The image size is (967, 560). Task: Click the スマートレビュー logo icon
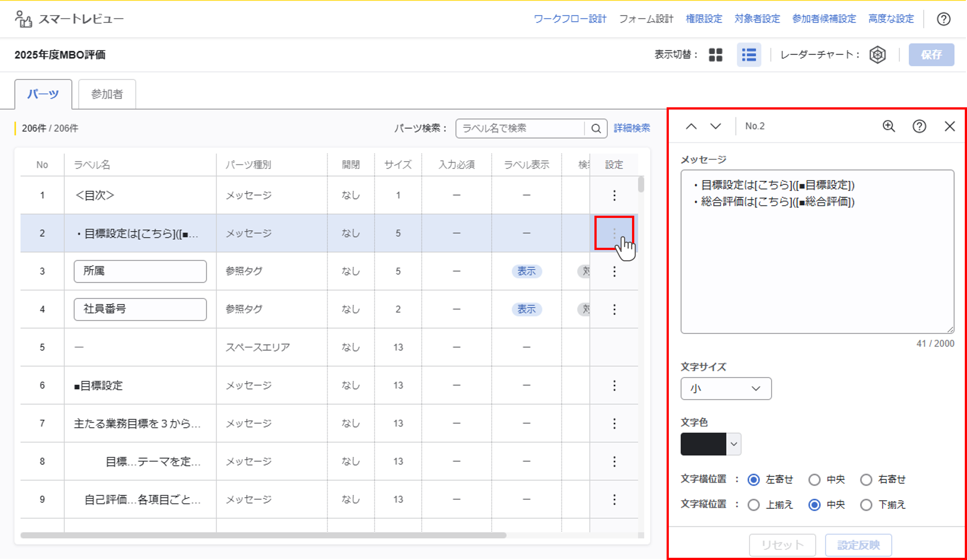pos(24,19)
